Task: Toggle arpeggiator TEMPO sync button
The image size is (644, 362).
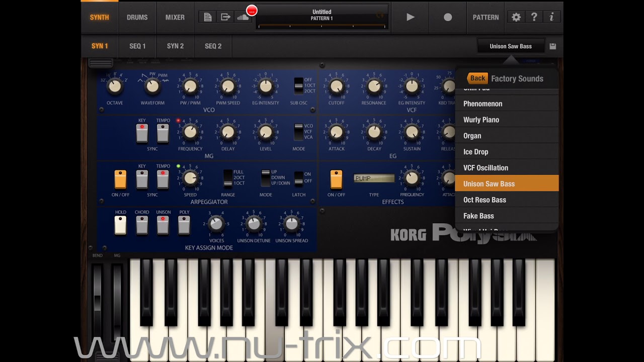Action: pyautogui.click(x=163, y=179)
